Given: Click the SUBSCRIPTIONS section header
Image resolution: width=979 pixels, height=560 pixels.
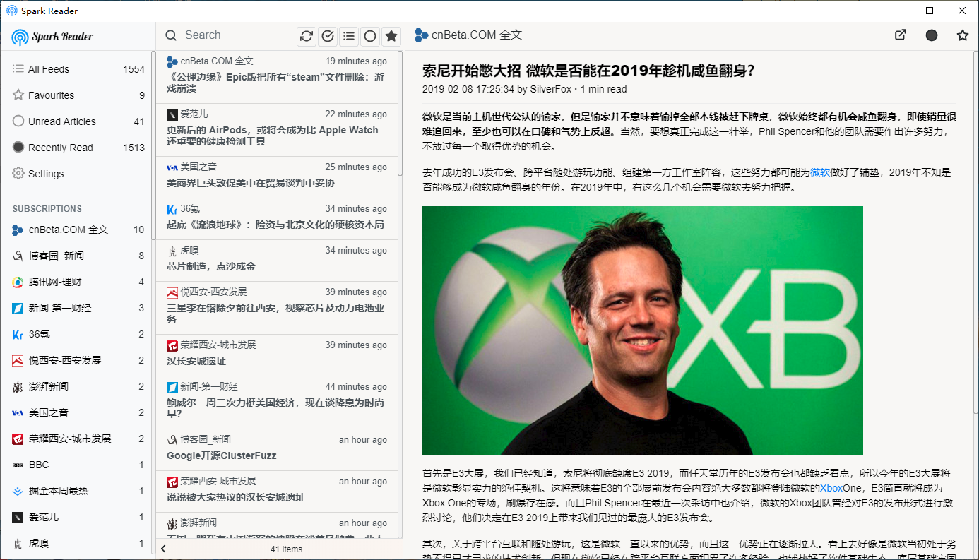Looking at the screenshot, I should click(x=47, y=209).
